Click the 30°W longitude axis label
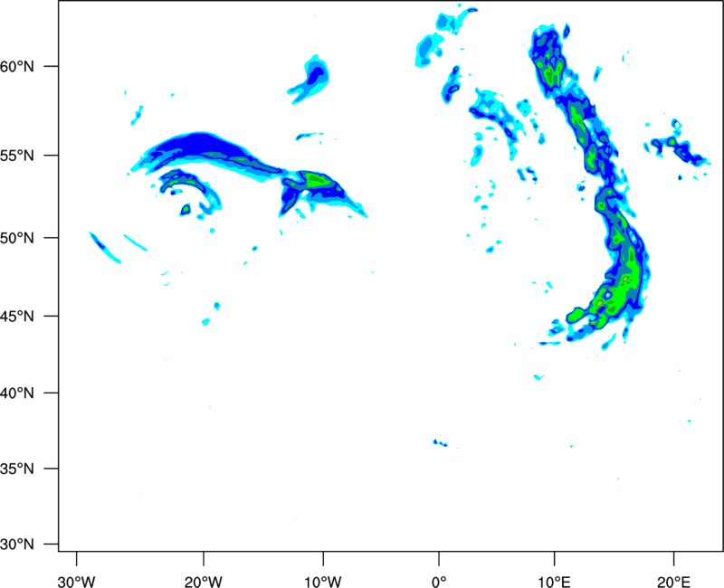The image size is (724, 588). (x=76, y=582)
